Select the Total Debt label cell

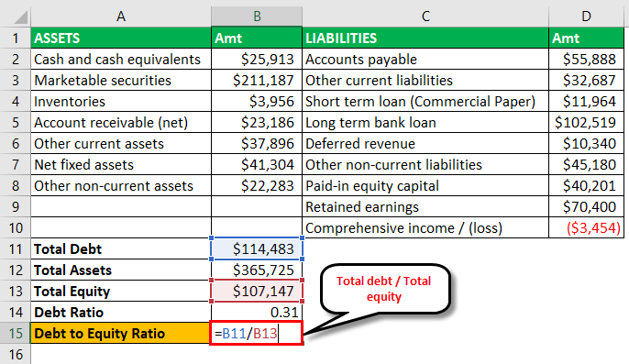click(121, 248)
